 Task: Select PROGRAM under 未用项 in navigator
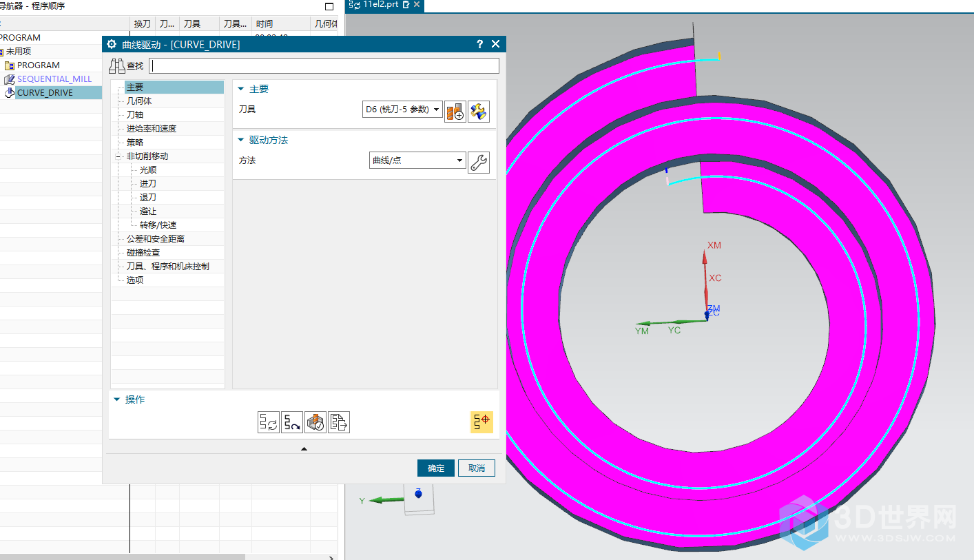[x=39, y=65]
